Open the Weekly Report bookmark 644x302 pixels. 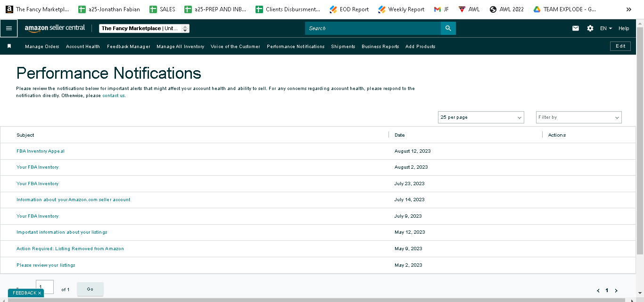[x=401, y=9]
